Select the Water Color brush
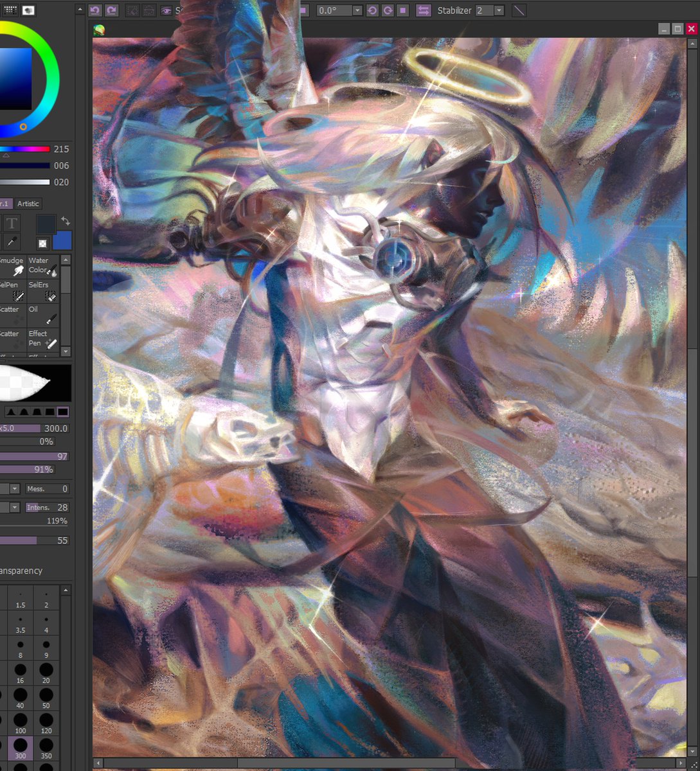The image size is (700, 771). click(x=42, y=267)
